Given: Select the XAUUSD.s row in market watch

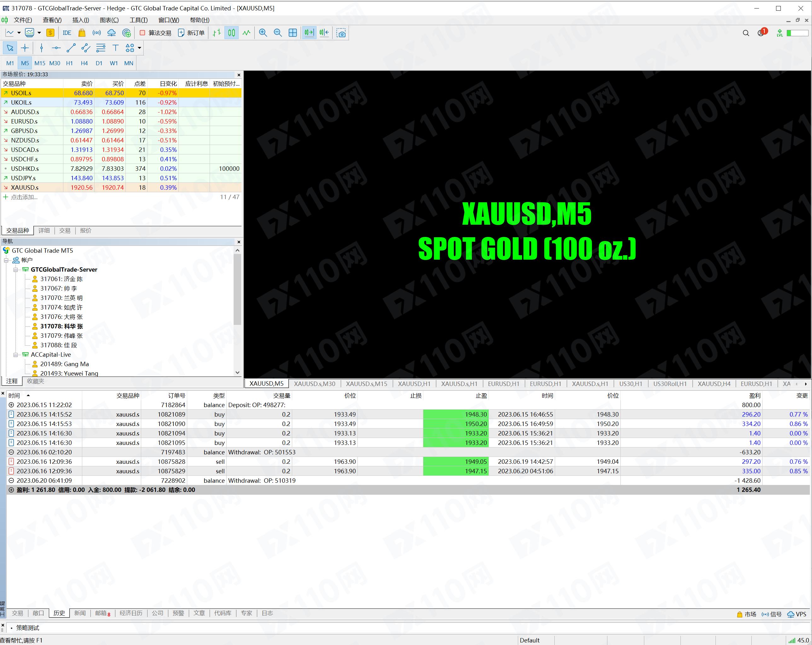Looking at the screenshot, I should coord(25,187).
